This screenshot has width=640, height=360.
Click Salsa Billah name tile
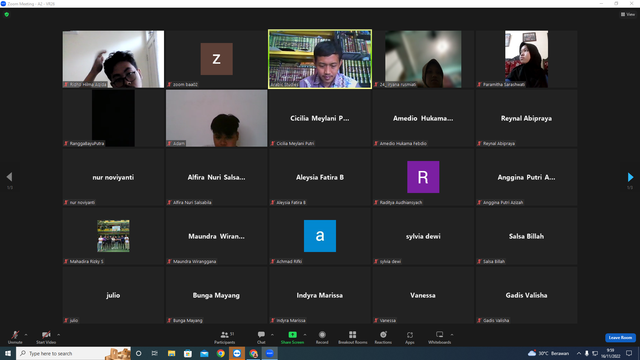[x=527, y=236]
